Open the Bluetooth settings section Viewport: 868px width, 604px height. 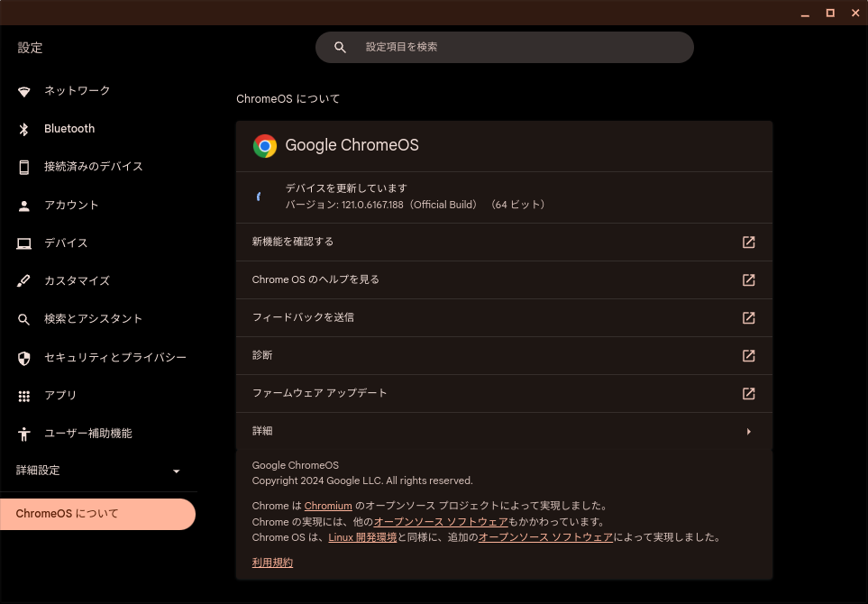pyautogui.click(x=98, y=128)
